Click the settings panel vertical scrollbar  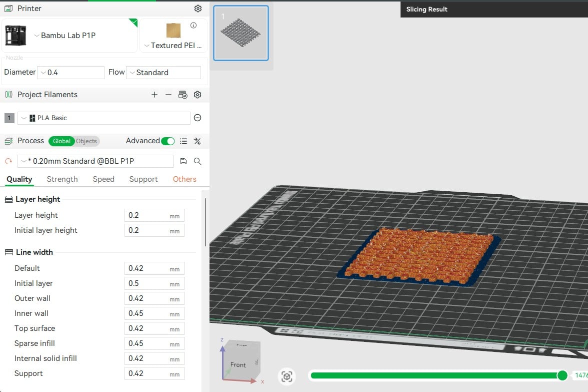[x=205, y=222]
